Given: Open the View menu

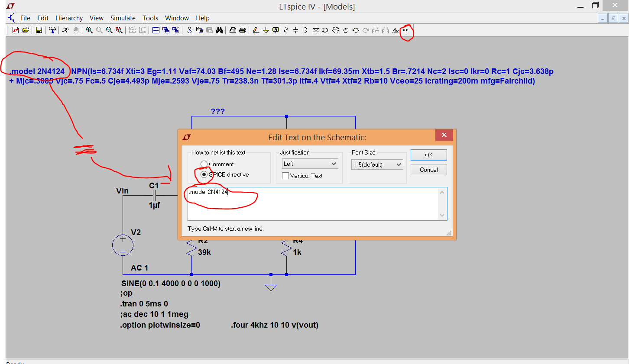Looking at the screenshot, I should click(97, 18).
